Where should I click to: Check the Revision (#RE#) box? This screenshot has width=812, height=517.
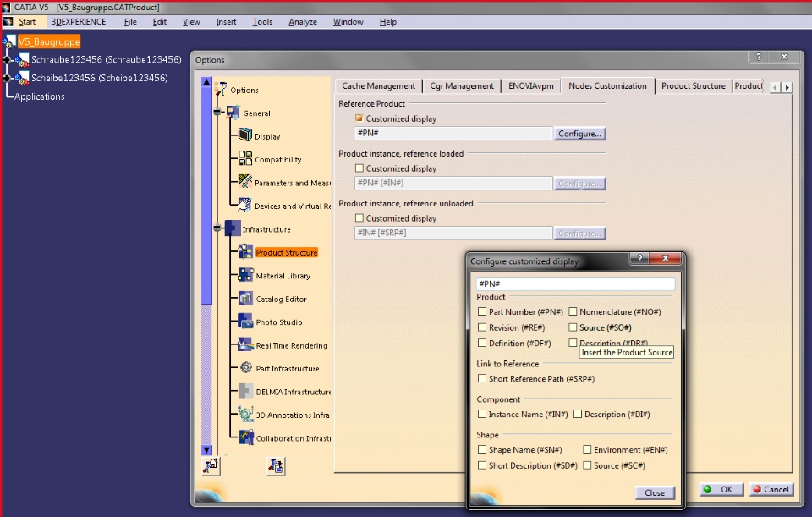482,327
